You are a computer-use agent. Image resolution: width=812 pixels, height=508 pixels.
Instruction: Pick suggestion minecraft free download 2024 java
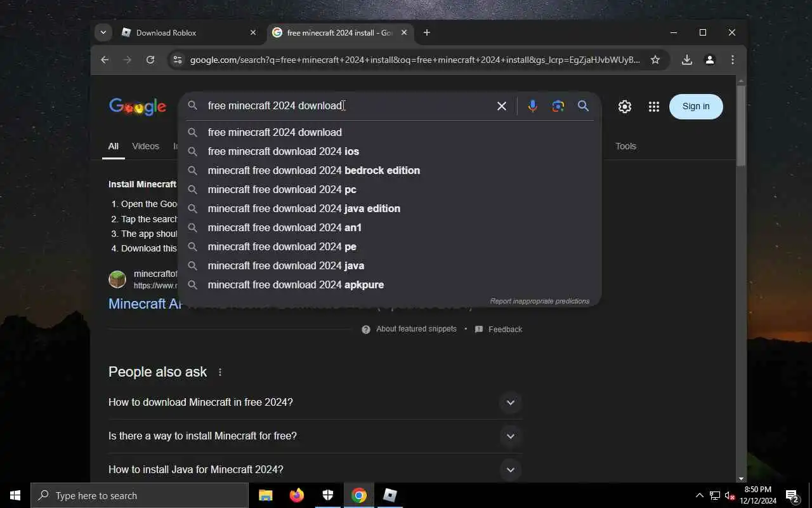[390, 265]
